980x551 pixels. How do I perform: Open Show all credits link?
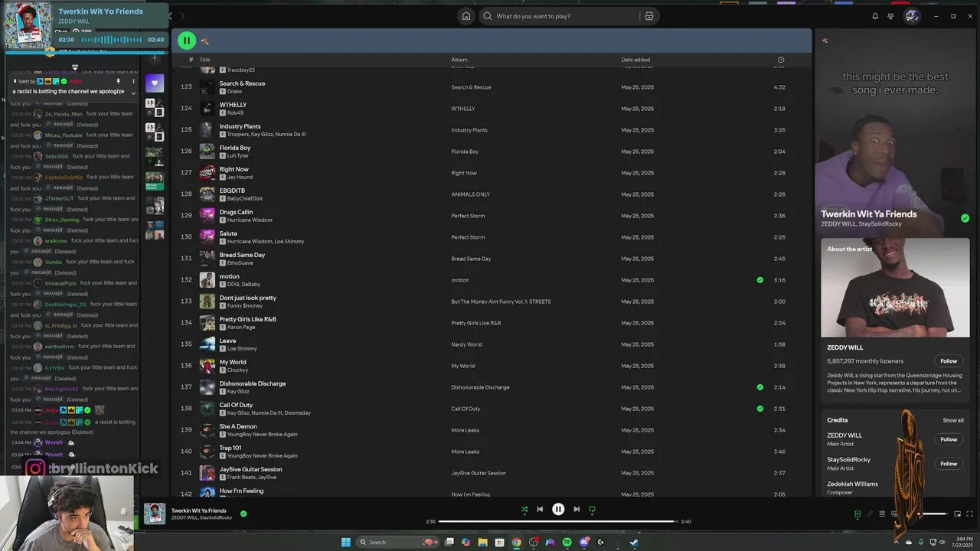953,420
